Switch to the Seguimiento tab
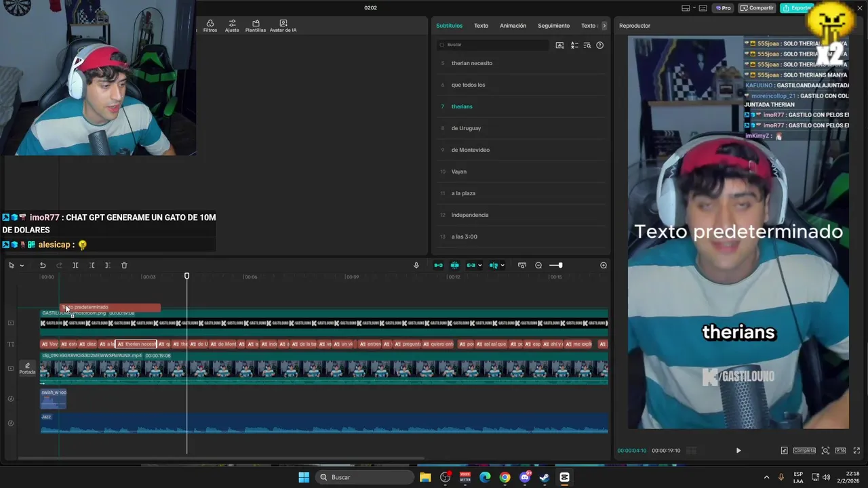 553,26
